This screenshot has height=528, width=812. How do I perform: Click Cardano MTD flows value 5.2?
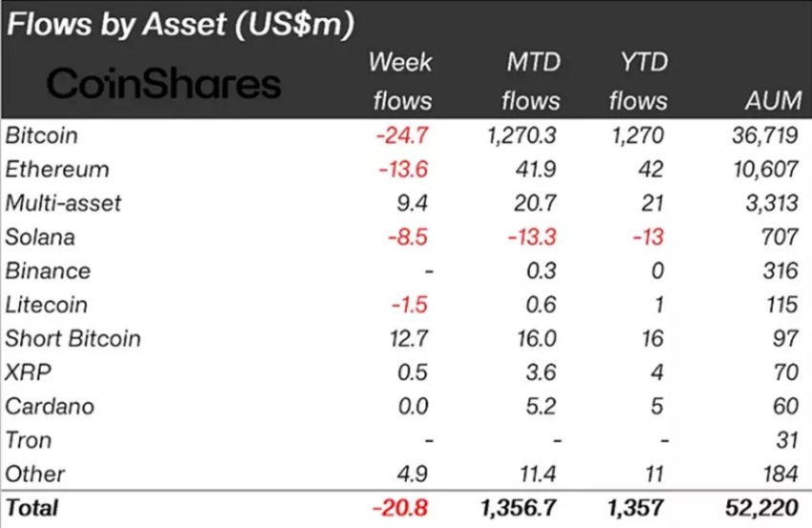click(541, 407)
